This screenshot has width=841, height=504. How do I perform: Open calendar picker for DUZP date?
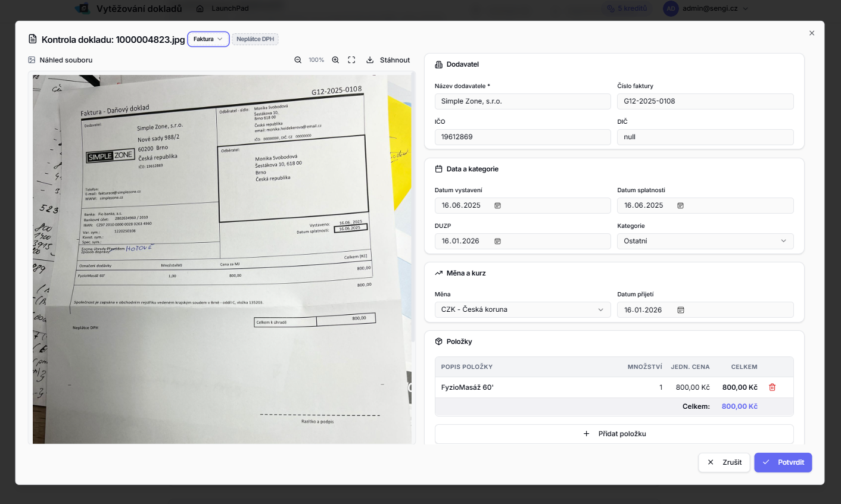click(497, 242)
